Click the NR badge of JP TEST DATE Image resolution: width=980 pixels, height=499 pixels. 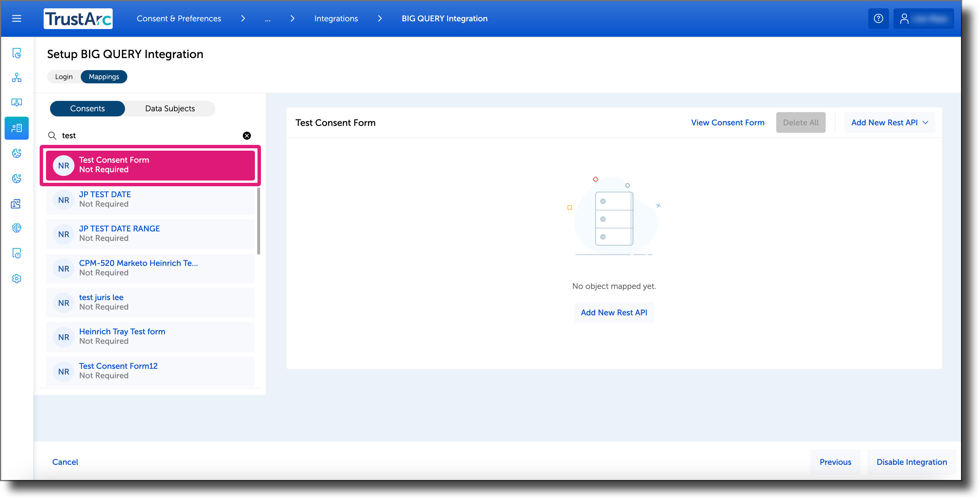click(x=64, y=200)
